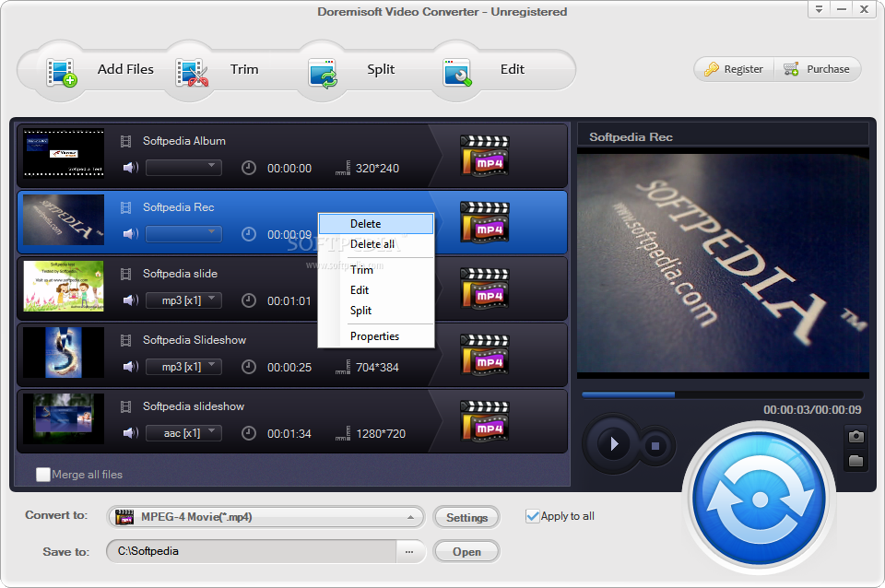Mute audio speaker icon of Softpedia Album
This screenshot has height=588, width=885.
(x=130, y=168)
